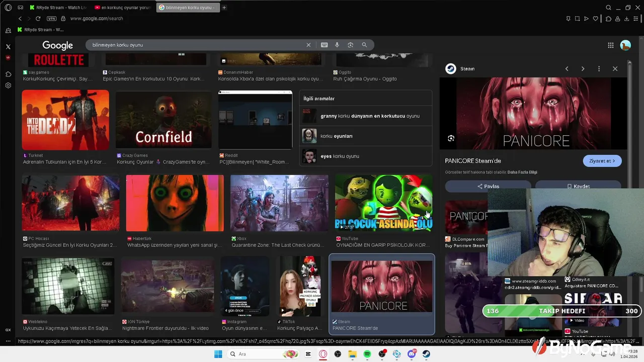
Task: Switch to en korkunç oyunlar YouTube tab
Action: [123, 8]
